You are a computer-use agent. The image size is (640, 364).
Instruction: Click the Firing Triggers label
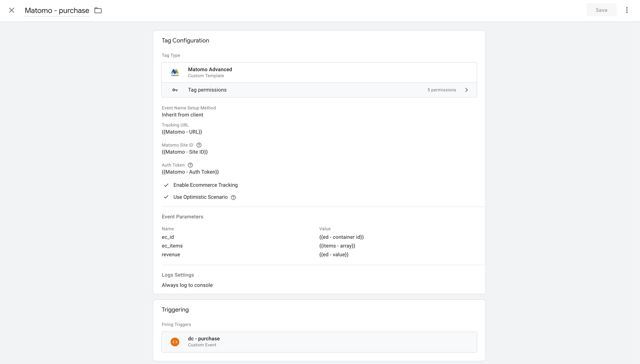(176, 325)
